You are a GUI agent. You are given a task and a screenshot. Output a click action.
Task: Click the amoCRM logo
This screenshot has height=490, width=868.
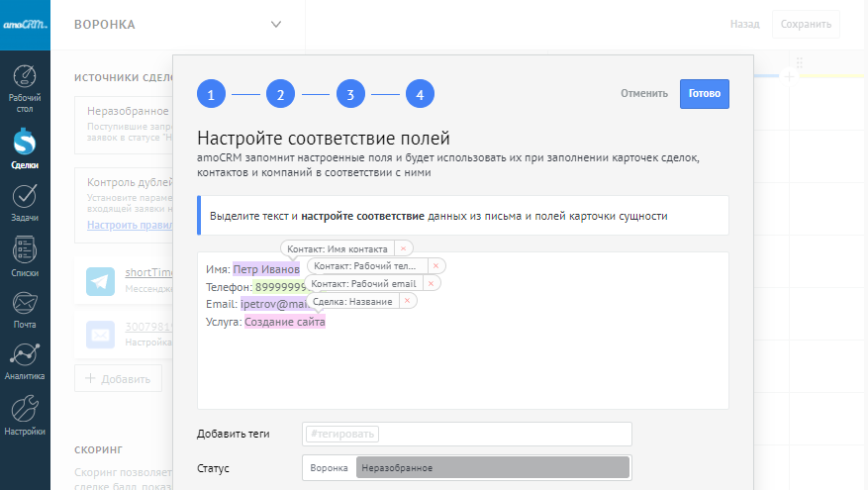[25, 24]
